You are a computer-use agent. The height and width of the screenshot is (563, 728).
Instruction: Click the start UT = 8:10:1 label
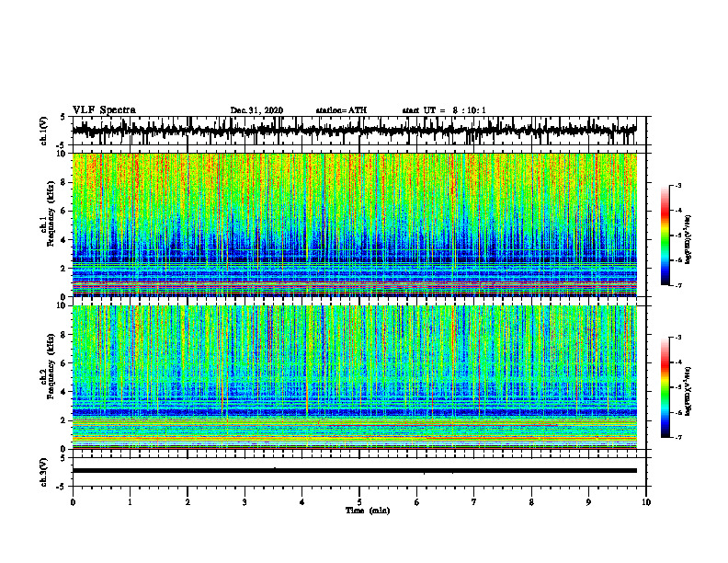click(x=444, y=110)
